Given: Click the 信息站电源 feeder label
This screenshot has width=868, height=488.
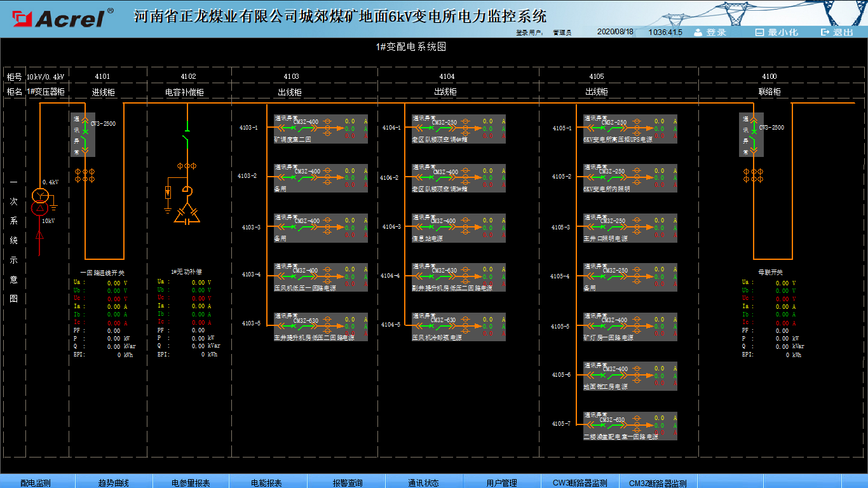Looking at the screenshot, I should [x=427, y=239].
